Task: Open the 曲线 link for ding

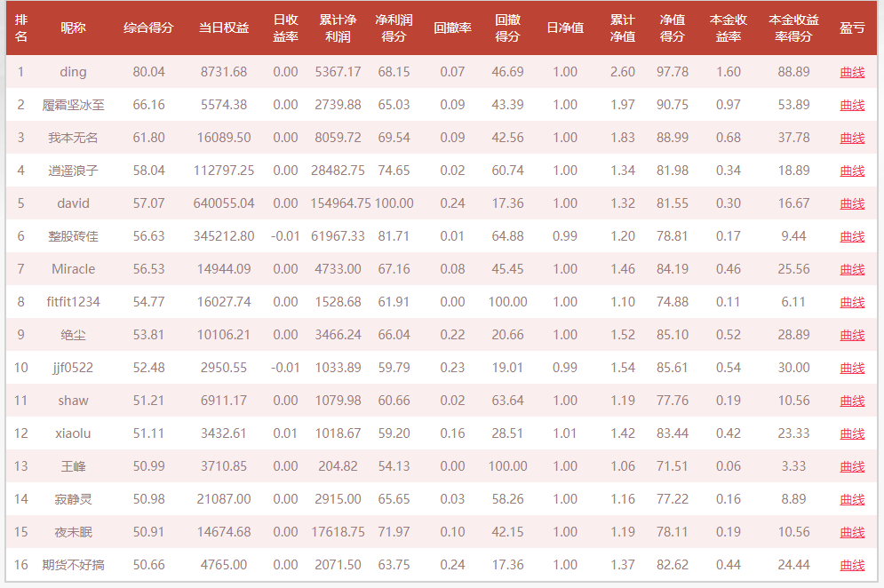Action: [852, 72]
